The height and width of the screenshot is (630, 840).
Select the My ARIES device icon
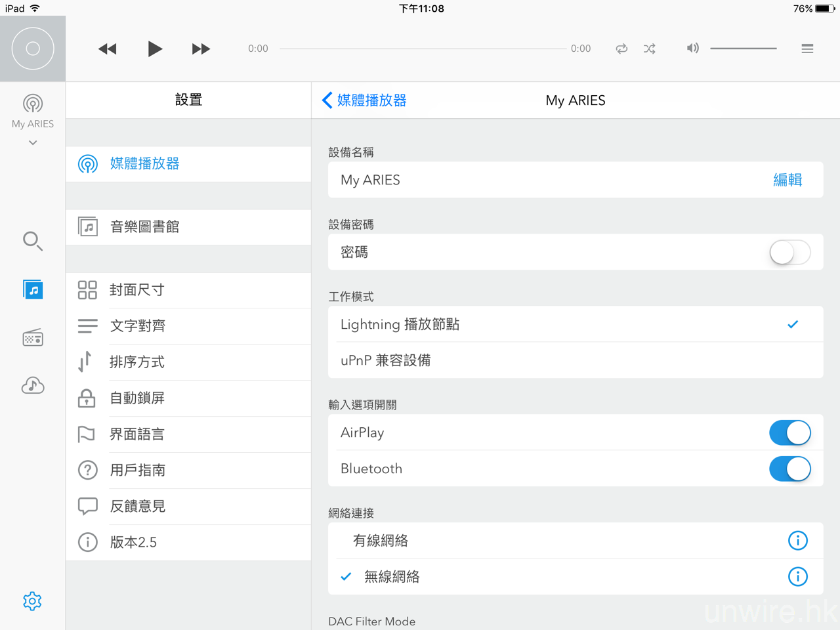pos(33,104)
